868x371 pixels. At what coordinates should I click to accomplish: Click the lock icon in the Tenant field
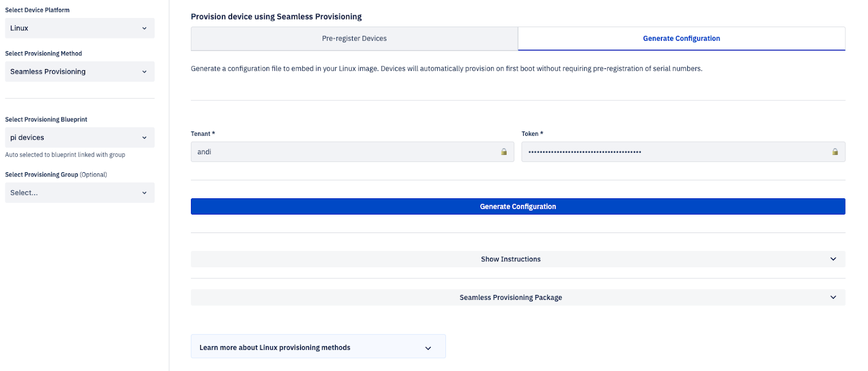click(x=503, y=152)
